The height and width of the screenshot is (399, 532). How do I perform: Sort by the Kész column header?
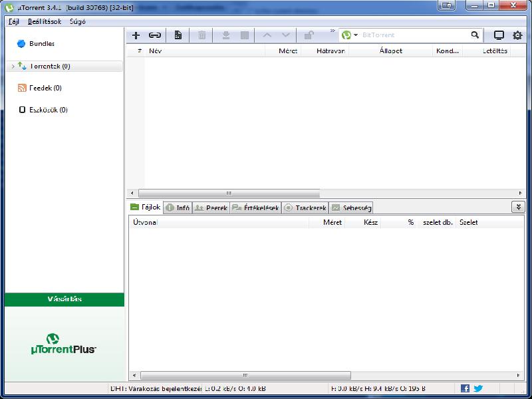pos(362,223)
